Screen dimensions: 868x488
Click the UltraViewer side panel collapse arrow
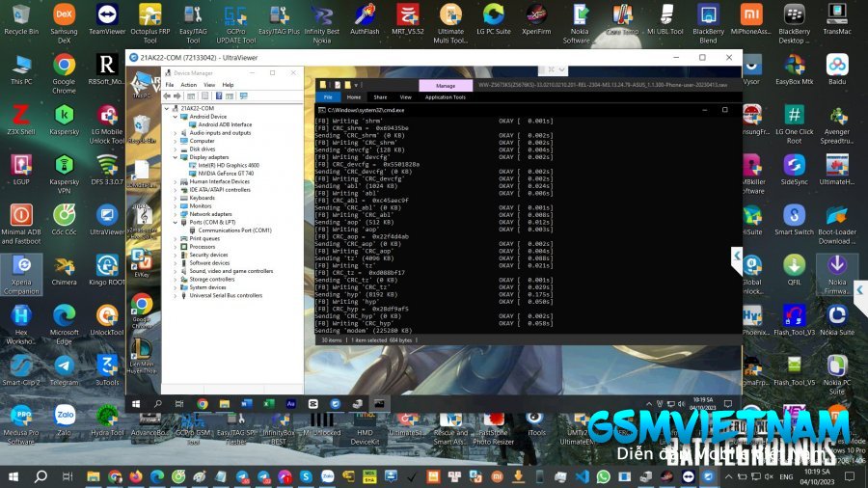coord(737,257)
